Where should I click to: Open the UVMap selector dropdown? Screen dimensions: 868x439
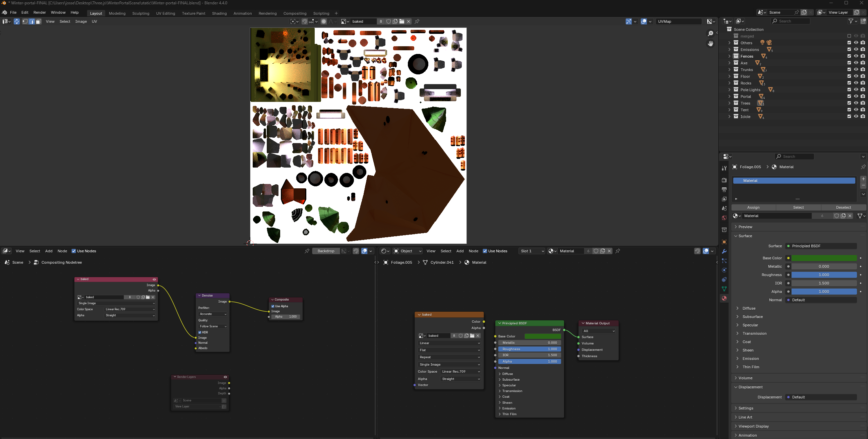click(x=679, y=21)
